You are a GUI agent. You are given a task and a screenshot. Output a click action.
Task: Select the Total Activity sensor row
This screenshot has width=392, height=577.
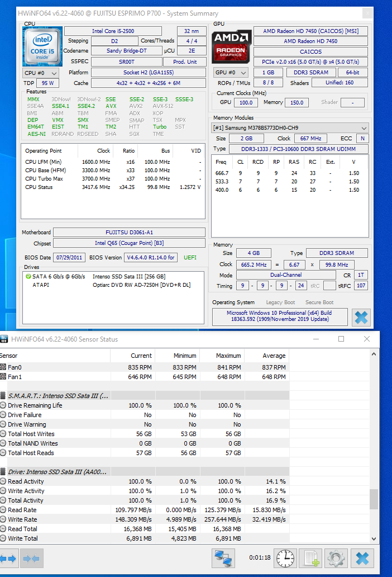pos(145,500)
